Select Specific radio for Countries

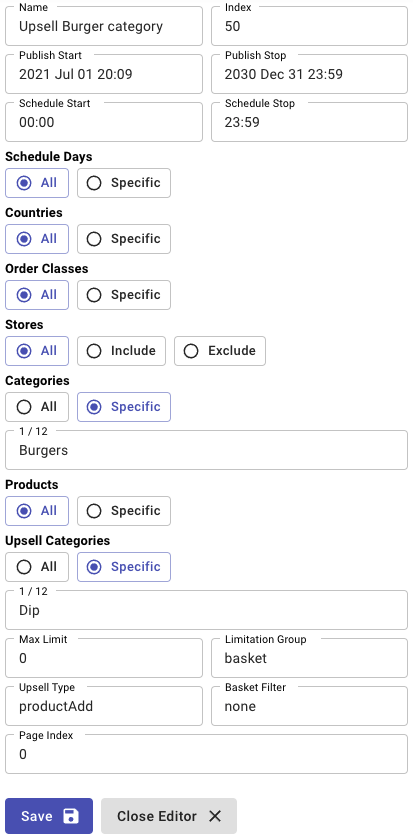[x=124, y=239]
